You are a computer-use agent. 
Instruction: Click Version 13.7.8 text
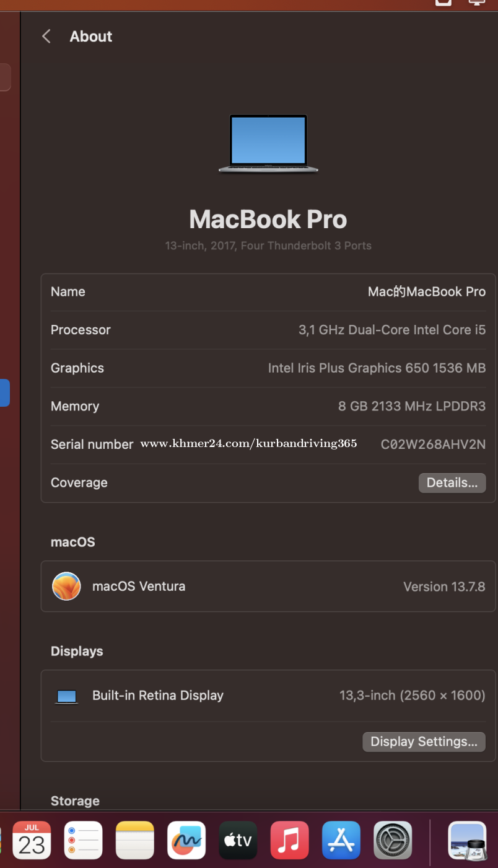(444, 587)
